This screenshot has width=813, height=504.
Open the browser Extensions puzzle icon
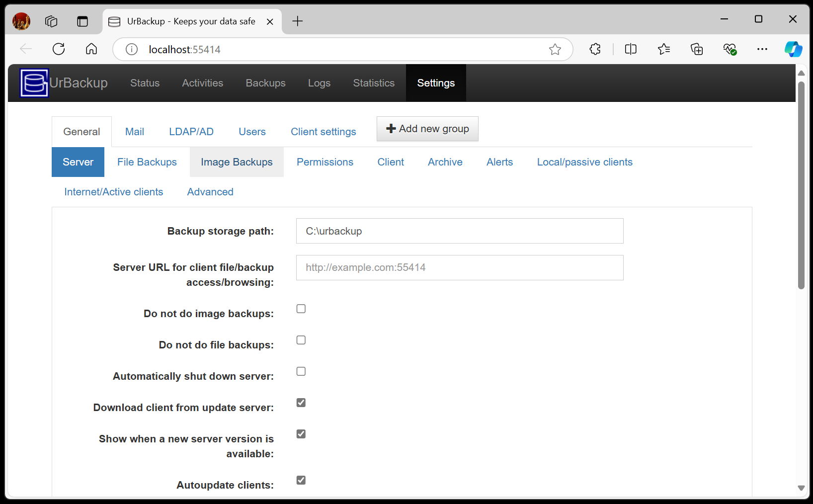pos(595,49)
